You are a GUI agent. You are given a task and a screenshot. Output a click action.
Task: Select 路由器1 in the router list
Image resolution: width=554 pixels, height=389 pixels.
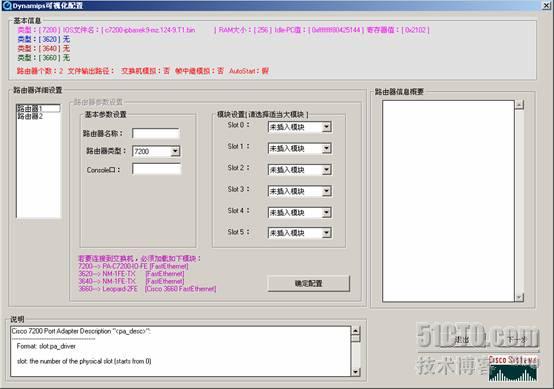38,108
